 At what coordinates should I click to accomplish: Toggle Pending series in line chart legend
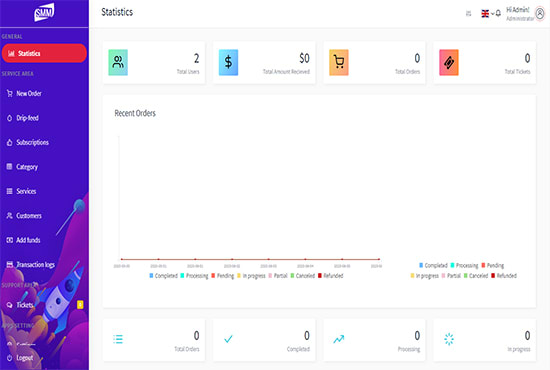pos(222,276)
